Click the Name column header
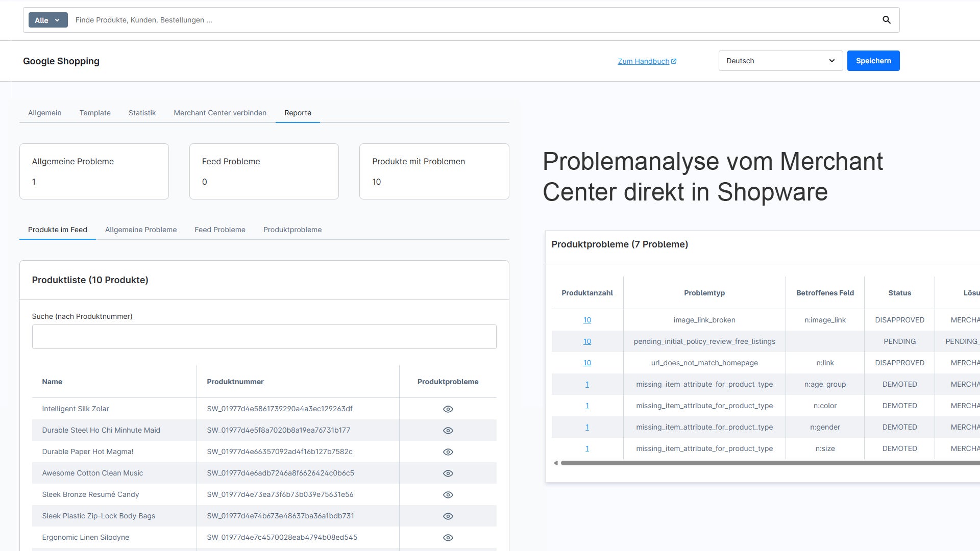Viewport: 980px width, 551px height. click(x=52, y=382)
